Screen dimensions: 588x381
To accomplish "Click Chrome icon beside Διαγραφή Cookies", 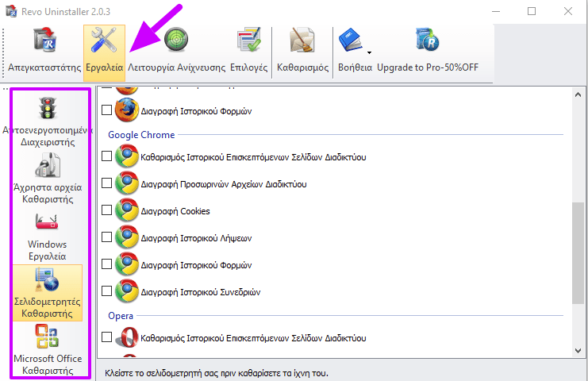I will (x=127, y=210).
